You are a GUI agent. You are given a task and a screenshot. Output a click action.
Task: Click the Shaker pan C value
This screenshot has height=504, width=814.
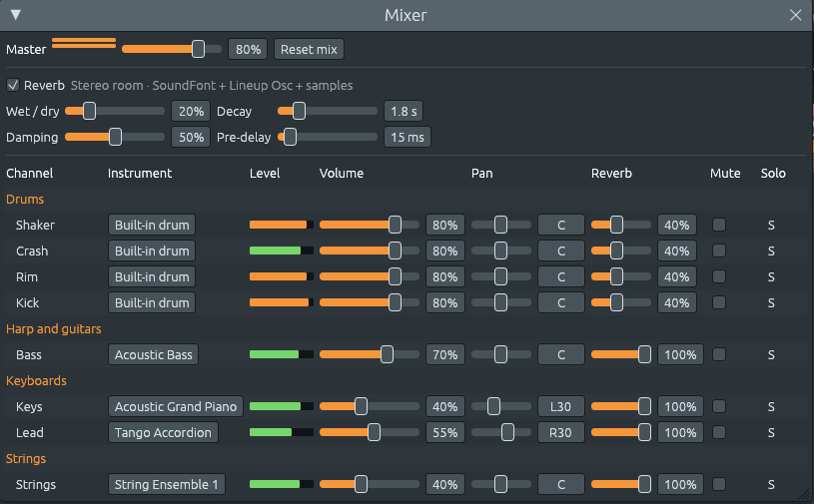[560, 225]
